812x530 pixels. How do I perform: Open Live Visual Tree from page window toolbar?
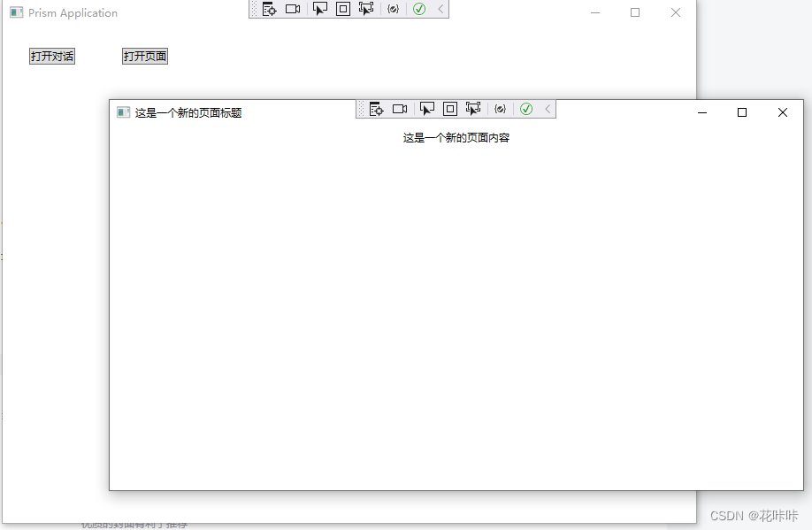(376, 109)
